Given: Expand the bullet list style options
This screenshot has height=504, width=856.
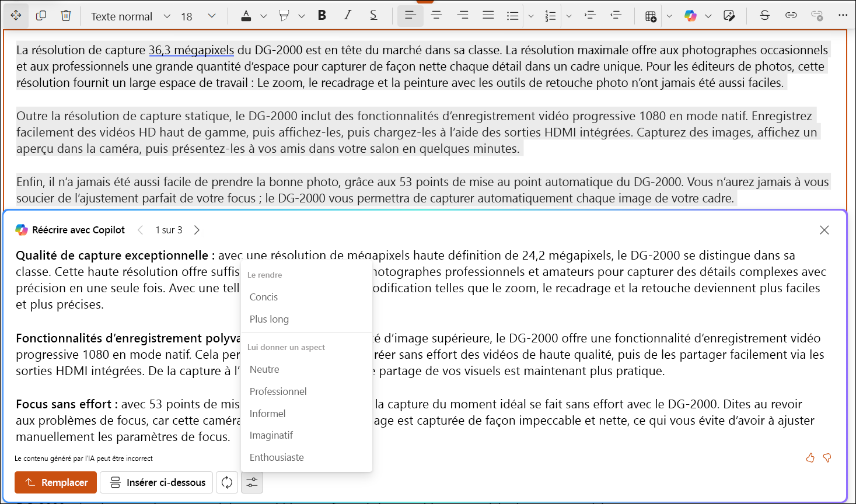Looking at the screenshot, I should [x=531, y=16].
